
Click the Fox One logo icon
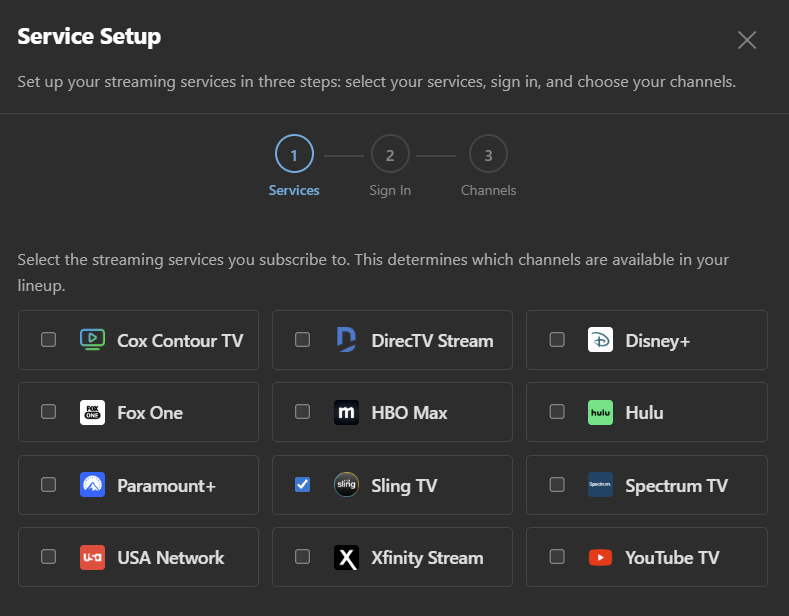93,412
